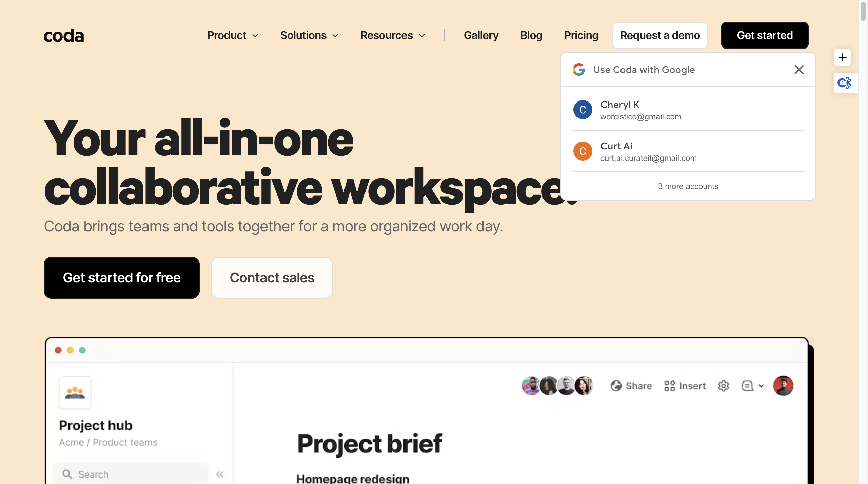Open the blue extension icon at right edge
868x484 pixels.
coord(844,83)
